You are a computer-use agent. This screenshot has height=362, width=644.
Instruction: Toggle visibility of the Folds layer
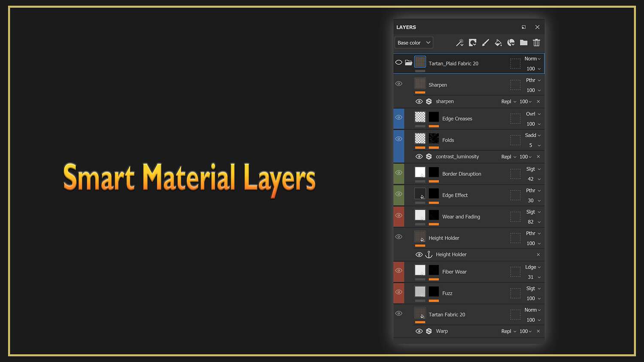click(x=399, y=139)
